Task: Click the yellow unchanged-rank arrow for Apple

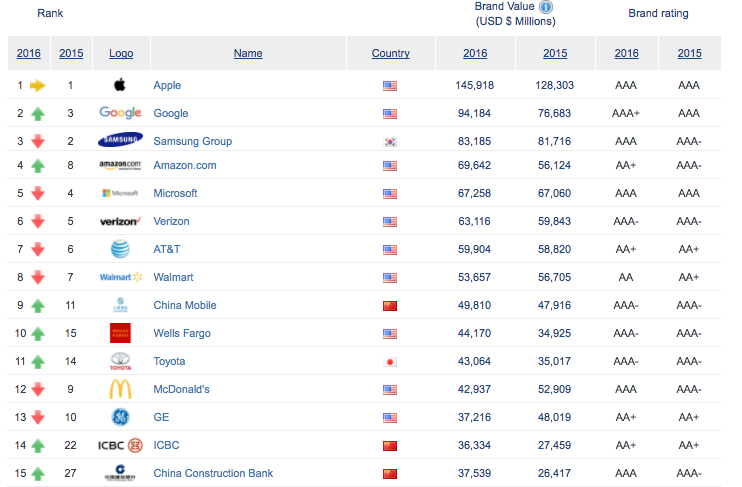Action: (x=39, y=85)
